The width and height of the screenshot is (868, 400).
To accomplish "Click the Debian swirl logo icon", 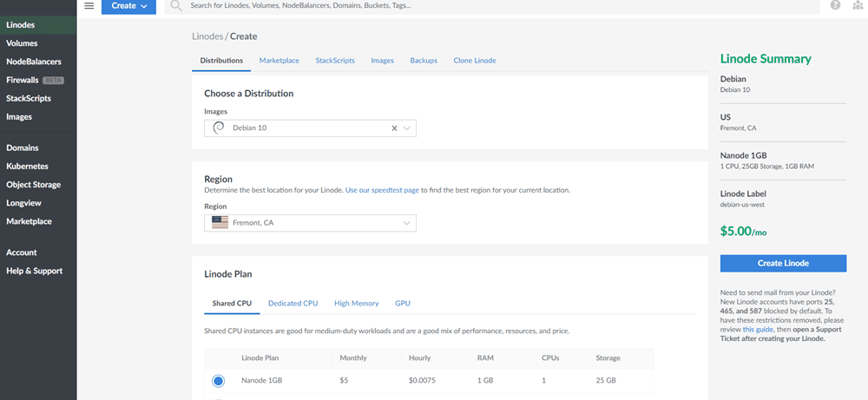I will [x=219, y=128].
